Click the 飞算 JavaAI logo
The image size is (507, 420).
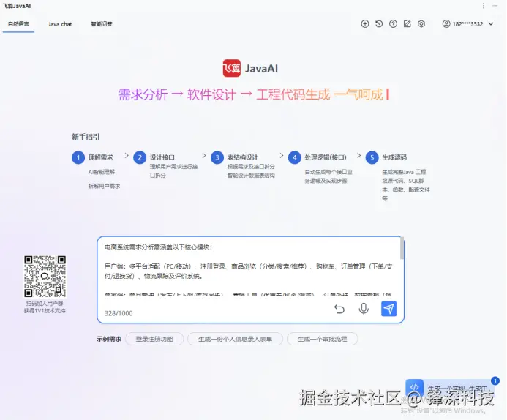click(x=250, y=68)
